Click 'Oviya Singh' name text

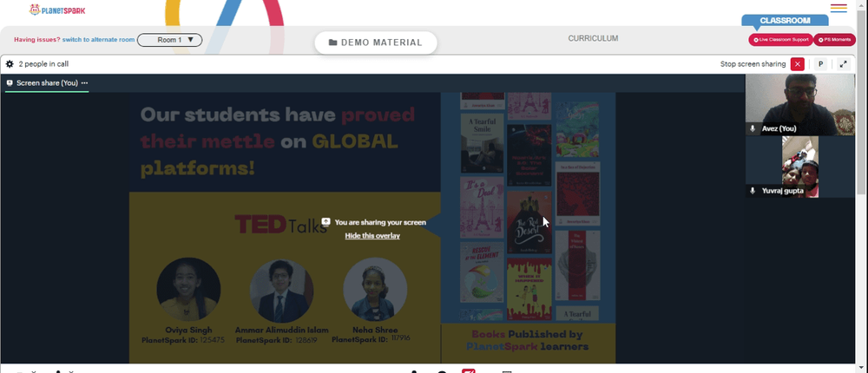pyautogui.click(x=188, y=330)
